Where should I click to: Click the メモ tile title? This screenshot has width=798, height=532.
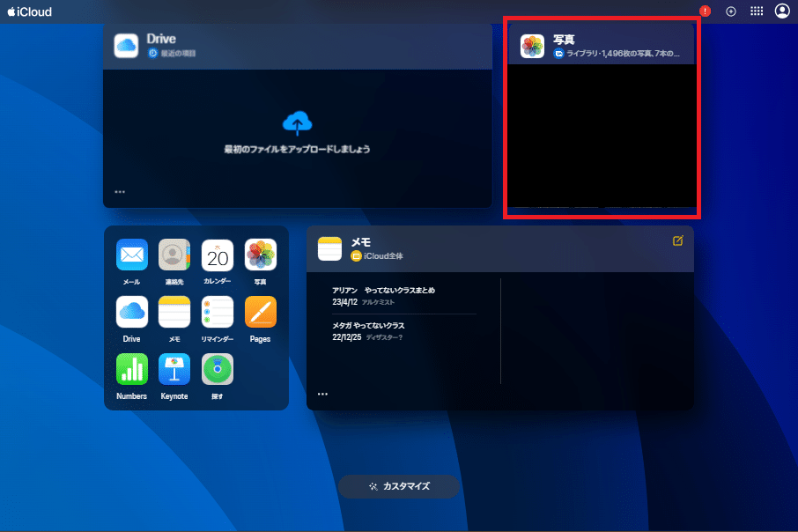(x=361, y=242)
